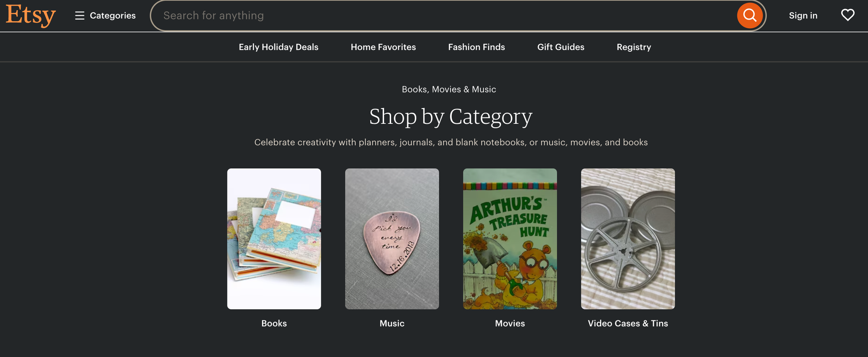Click the copper guitar pick Music image
The height and width of the screenshot is (357, 868).
(x=392, y=238)
